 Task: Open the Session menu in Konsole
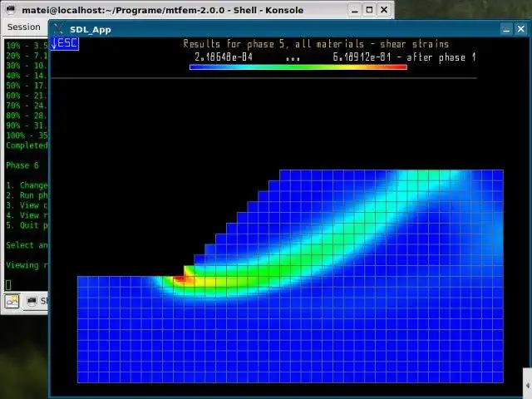point(24,27)
